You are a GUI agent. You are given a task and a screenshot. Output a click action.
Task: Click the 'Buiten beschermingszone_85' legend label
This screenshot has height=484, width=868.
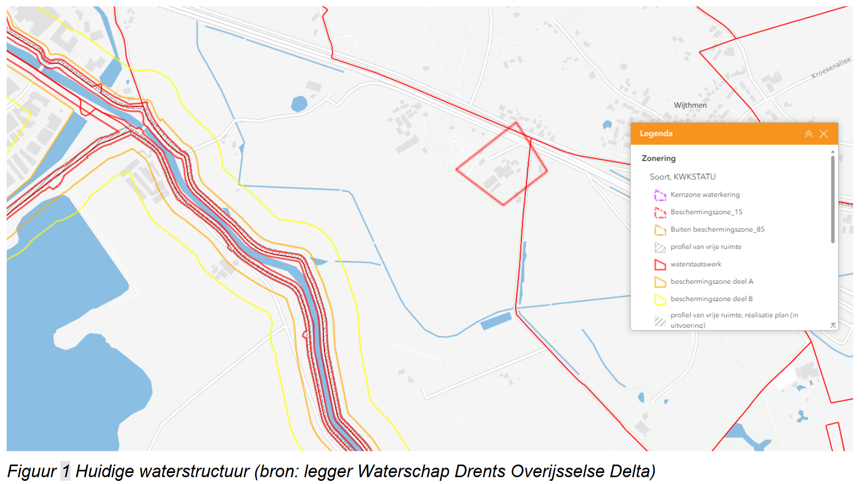coord(717,229)
